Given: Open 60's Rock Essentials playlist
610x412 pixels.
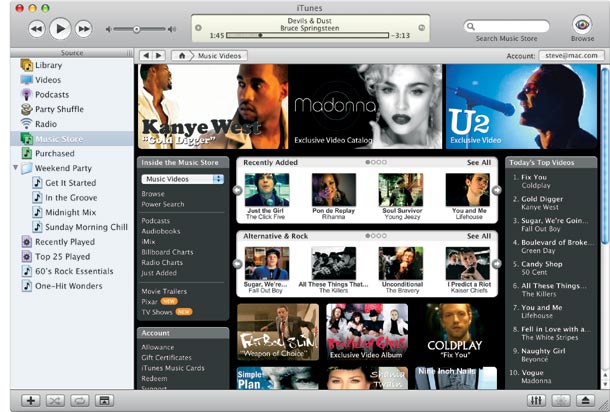Looking at the screenshot, I should [72, 271].
